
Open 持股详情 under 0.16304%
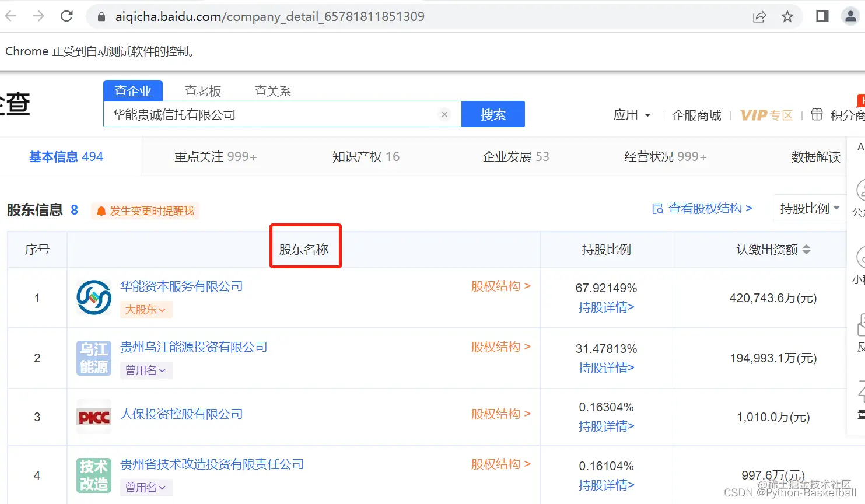(x=606, y=426)
